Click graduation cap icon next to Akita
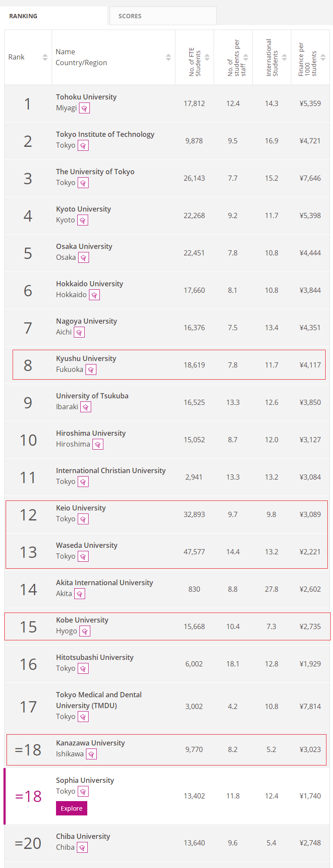This screenshot has height=868, width=333. [x=79, y=594]
